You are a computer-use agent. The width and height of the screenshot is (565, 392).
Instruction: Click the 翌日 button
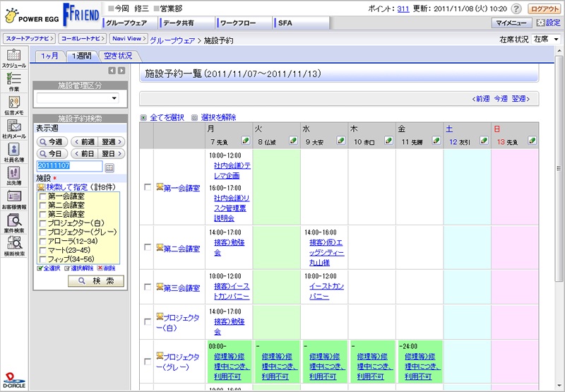(112, 153)
